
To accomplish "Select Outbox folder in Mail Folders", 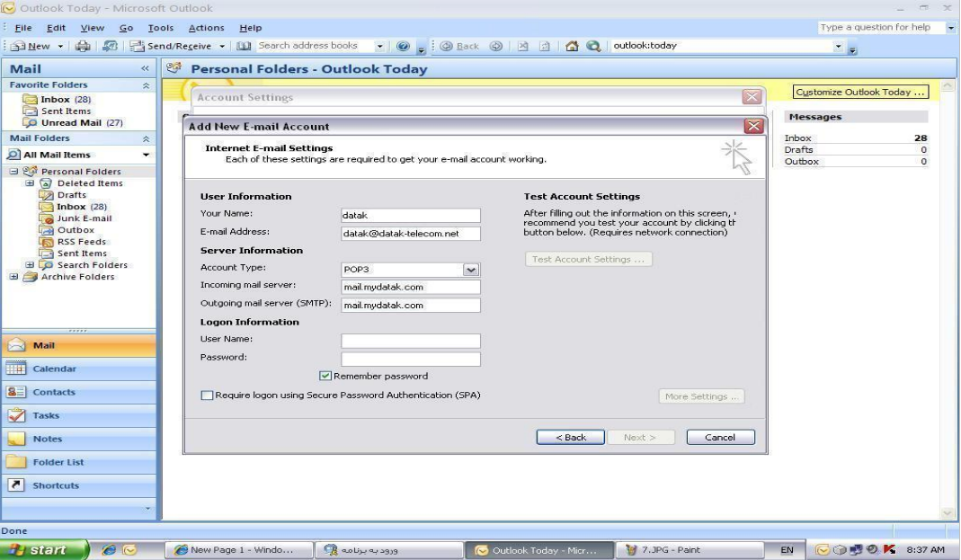I will (76, 230).
